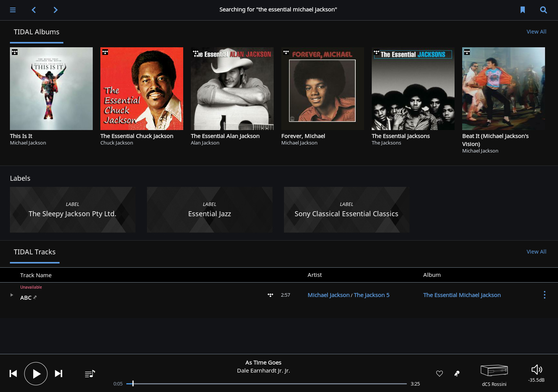
Task: Open the Essential Jazz label card
Action: (x=210, y=210)
